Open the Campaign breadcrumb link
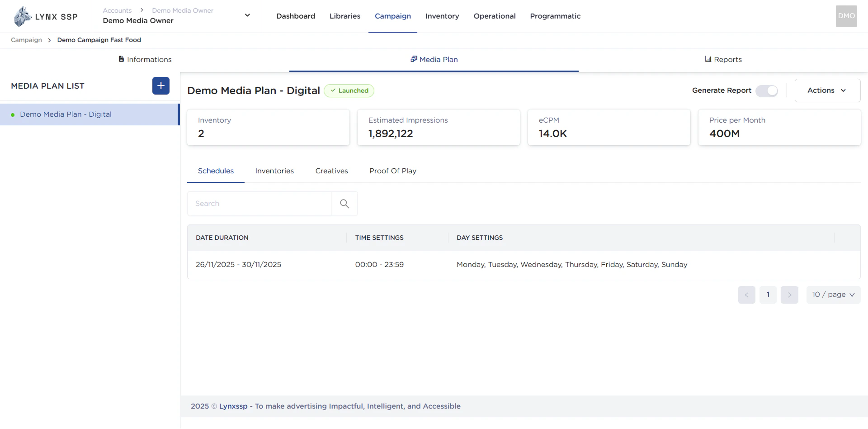 click(25, 40)
